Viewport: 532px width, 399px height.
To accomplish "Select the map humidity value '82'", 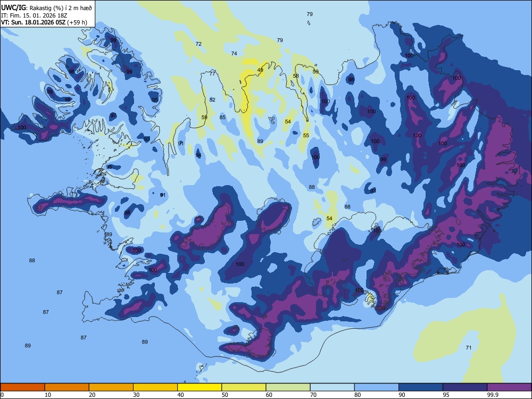I will point(212,100).
